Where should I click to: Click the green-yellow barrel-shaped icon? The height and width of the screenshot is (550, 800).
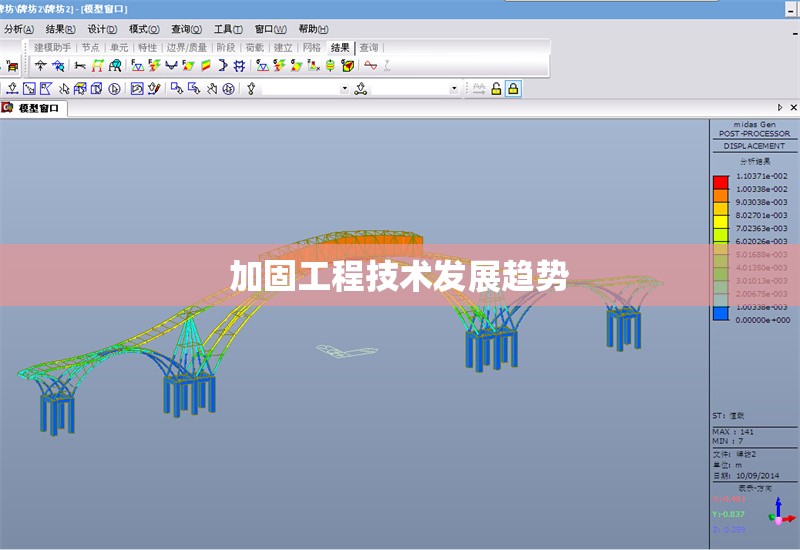tap(330, 65)
